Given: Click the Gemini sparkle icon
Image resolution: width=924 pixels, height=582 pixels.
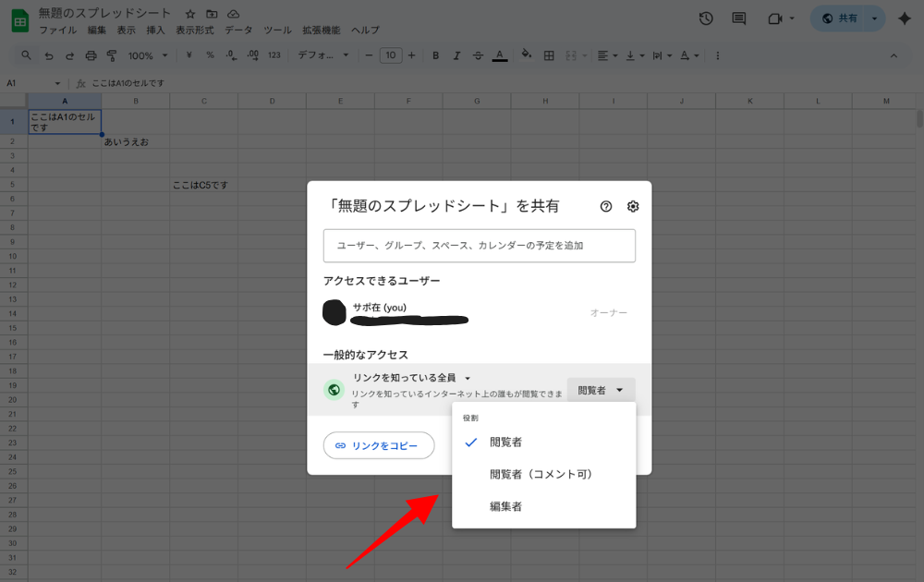Looking at the screenshot, I should click(904, 18).
